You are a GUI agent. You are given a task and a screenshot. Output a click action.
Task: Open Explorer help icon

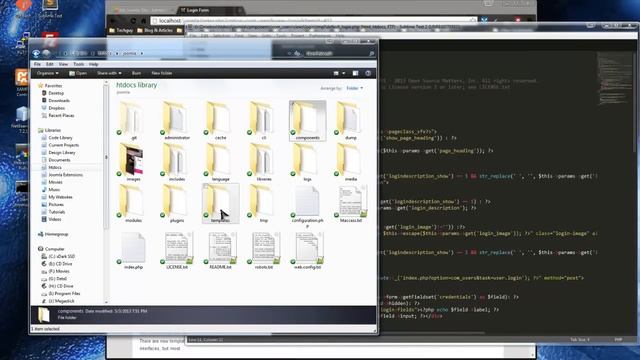[368, 73]
